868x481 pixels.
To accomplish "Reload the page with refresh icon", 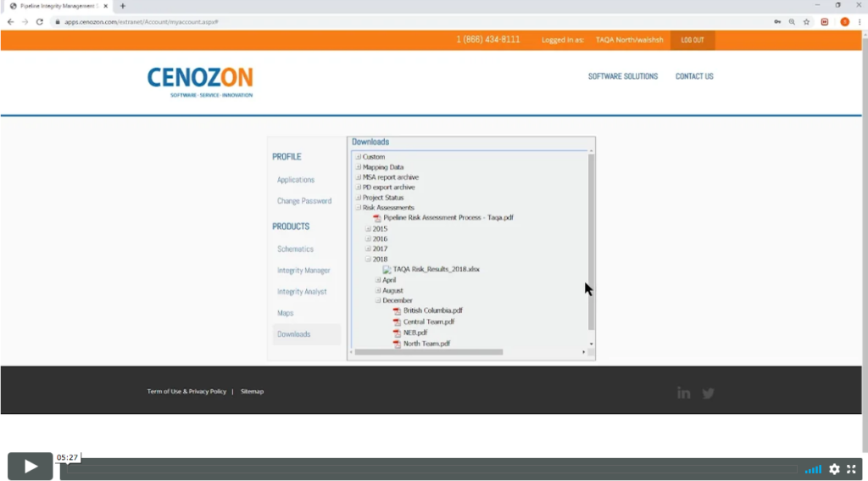I will pos(39,21).
